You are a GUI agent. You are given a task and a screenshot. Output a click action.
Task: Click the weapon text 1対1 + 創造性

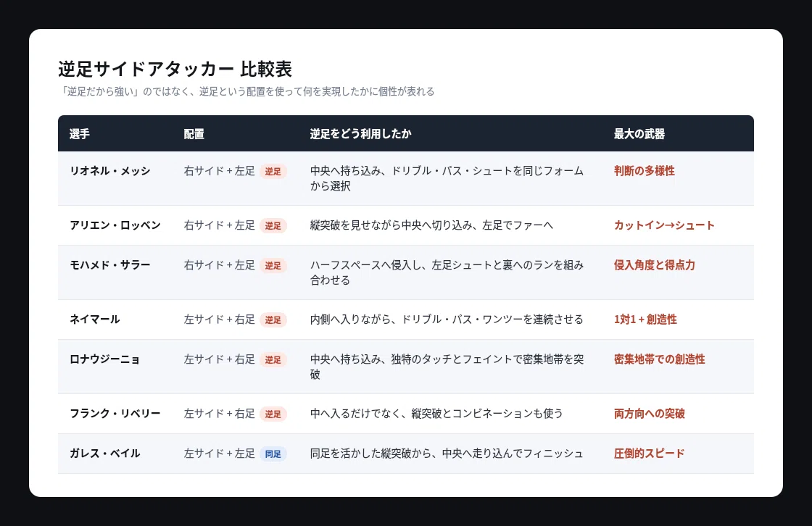pos(645,320)
